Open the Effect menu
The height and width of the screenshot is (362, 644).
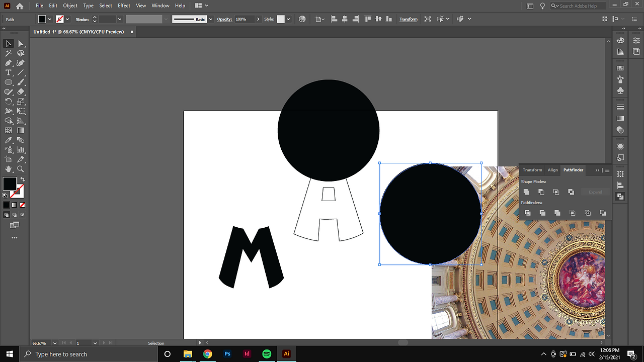click(124, 6)
